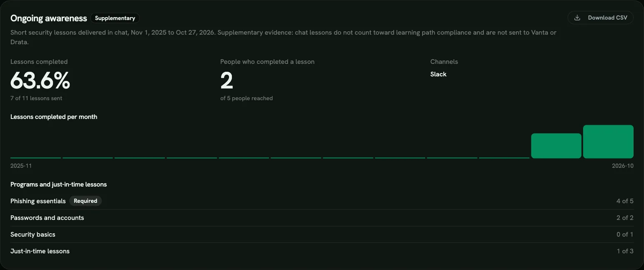
Task: Click the shorter green bar in the chart
Action: pos(556,146)
